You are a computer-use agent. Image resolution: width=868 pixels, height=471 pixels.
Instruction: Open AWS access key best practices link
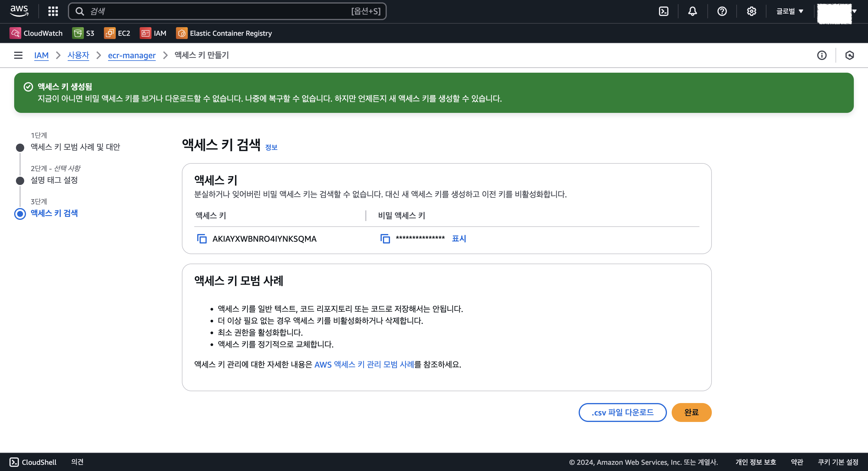point(364,364)
